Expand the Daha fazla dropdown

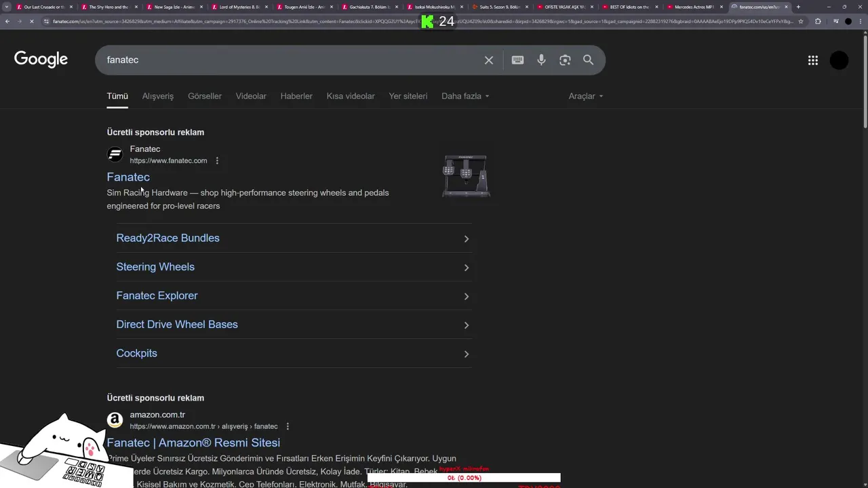(465, 96)
